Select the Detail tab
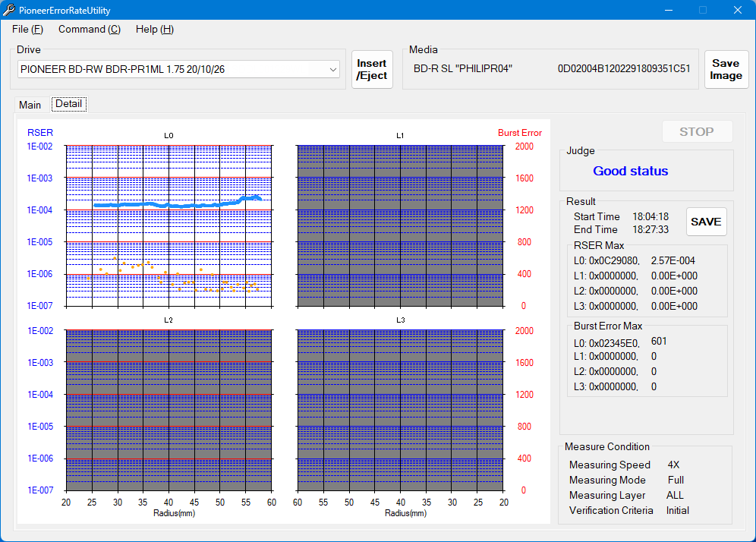This screenshot has width=756, height=542. pos(68,104)
